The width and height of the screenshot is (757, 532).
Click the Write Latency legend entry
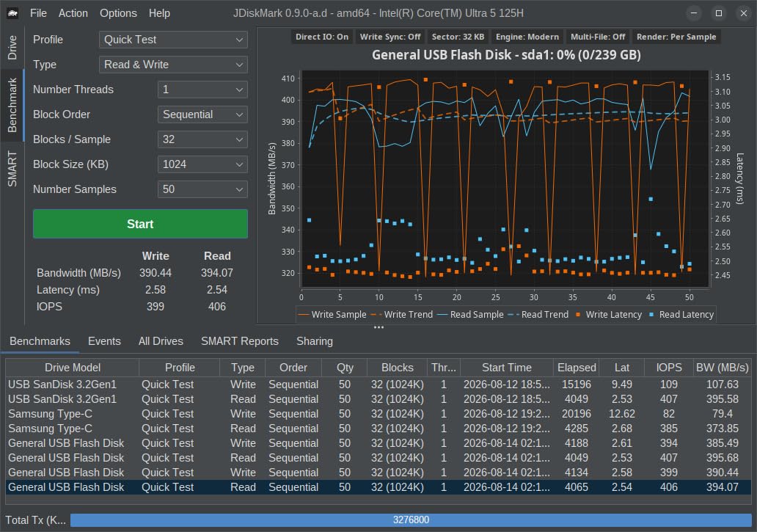(x=609, y=315)
